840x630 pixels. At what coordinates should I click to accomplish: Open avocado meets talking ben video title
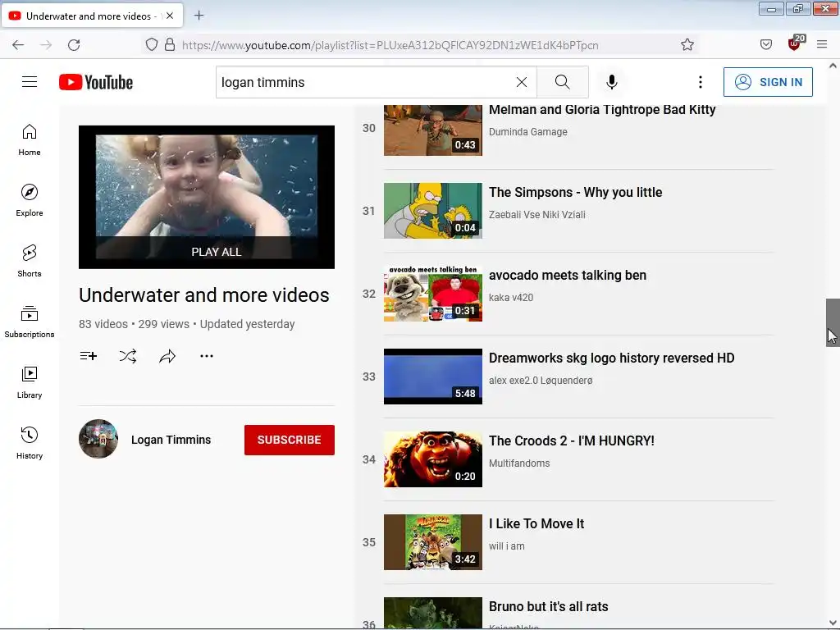pyautogui.click(x=568, y=276)
